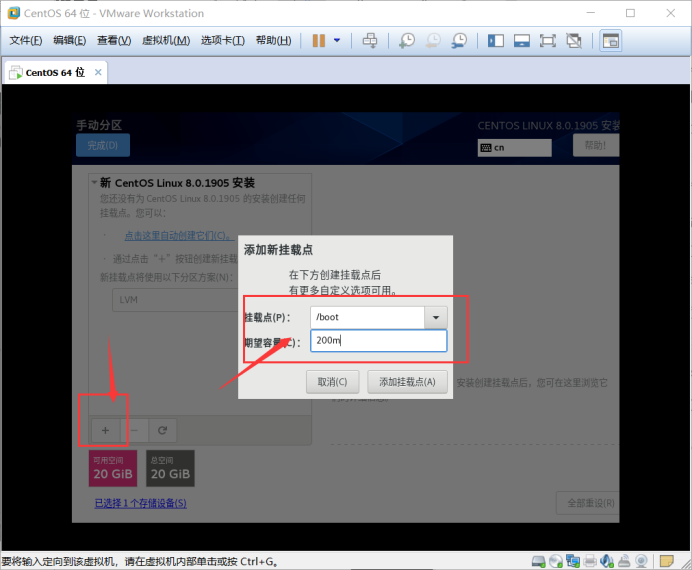This screenshot has width=692, height=570.
Task: Click the sound card status bar icon
Action: [x=607, y=561]
